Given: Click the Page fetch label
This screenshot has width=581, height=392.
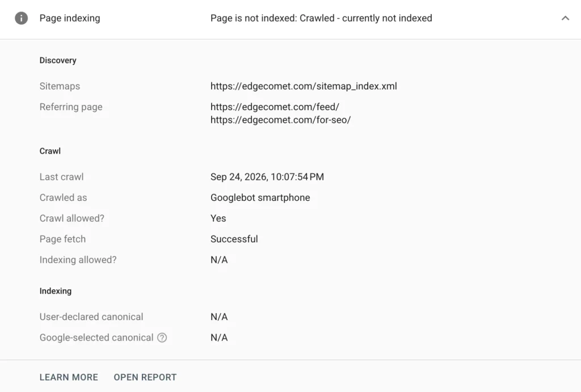Looking at the screenshot, I should (62, 239).
